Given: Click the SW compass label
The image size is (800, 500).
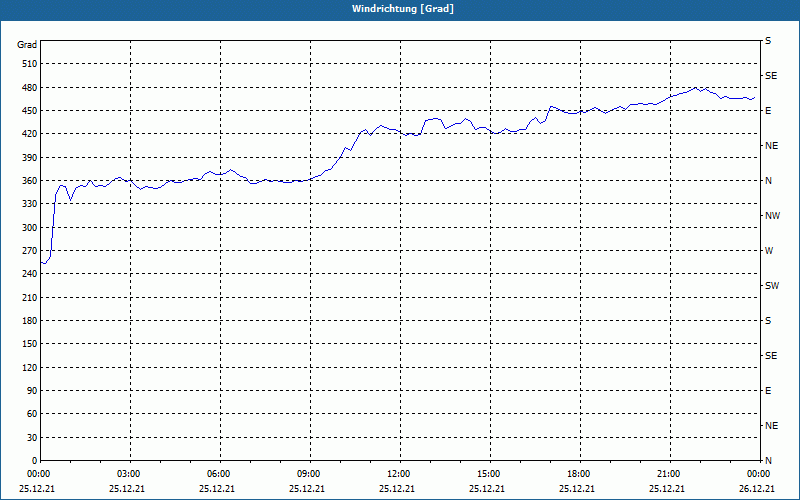Looking at the screenshot, I should [772, 286].
